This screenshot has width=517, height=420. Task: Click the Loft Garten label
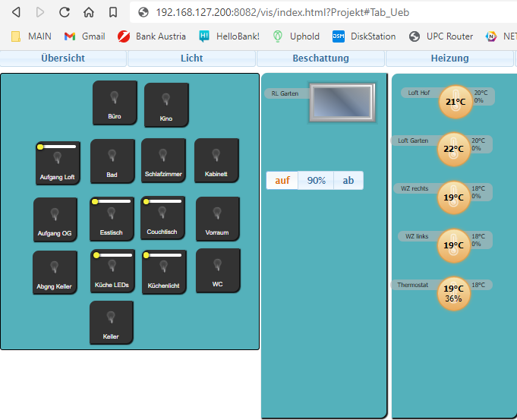pyautogui.click(x=413, y=141)
